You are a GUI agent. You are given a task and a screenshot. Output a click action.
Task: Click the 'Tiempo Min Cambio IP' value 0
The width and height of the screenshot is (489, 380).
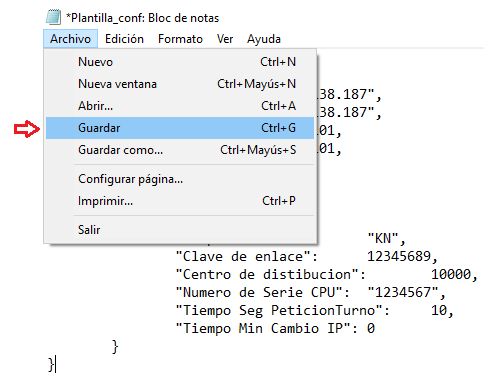point(371,328)
